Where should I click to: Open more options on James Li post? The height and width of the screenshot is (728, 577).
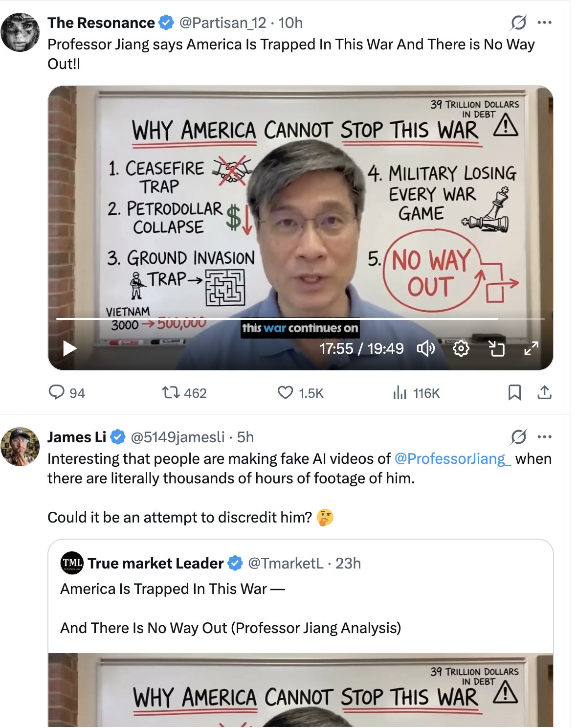coord(544,437)
